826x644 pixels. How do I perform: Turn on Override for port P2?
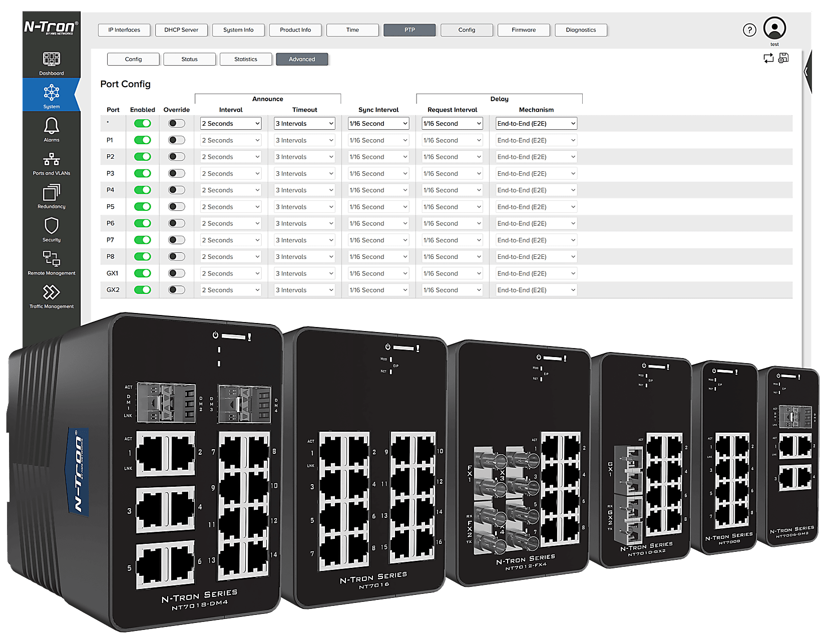pos(177,157)
